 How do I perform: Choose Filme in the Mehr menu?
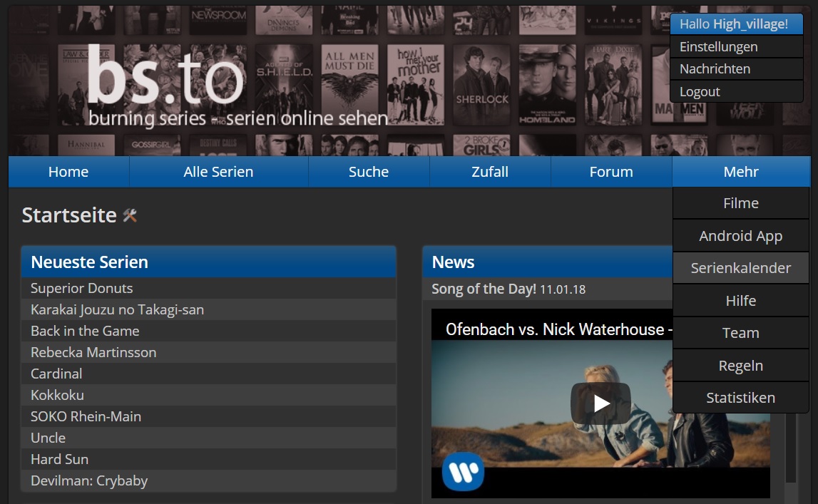(x=740, y=203)
